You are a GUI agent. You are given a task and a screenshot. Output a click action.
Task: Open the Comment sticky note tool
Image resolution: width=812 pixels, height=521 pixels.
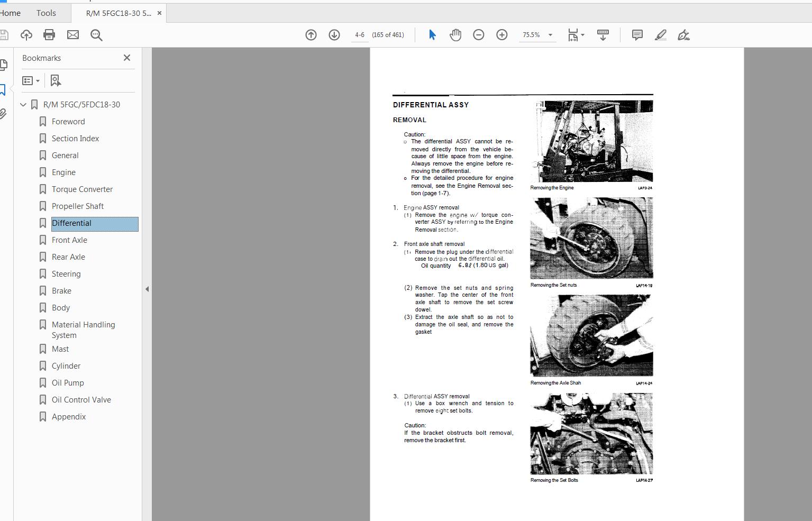coord(636,35)
